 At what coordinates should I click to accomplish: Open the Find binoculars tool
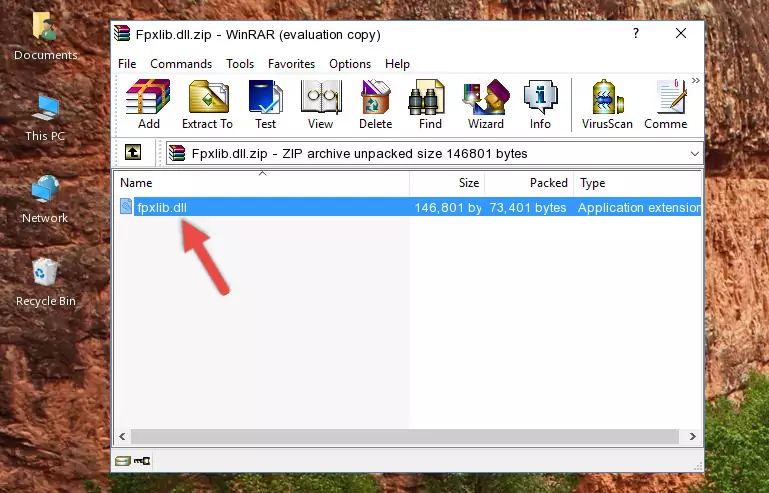click(430, 104)
